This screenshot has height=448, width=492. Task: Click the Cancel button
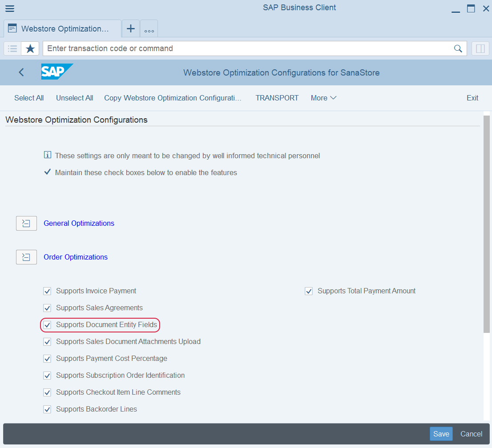click(x=471, y=434)
